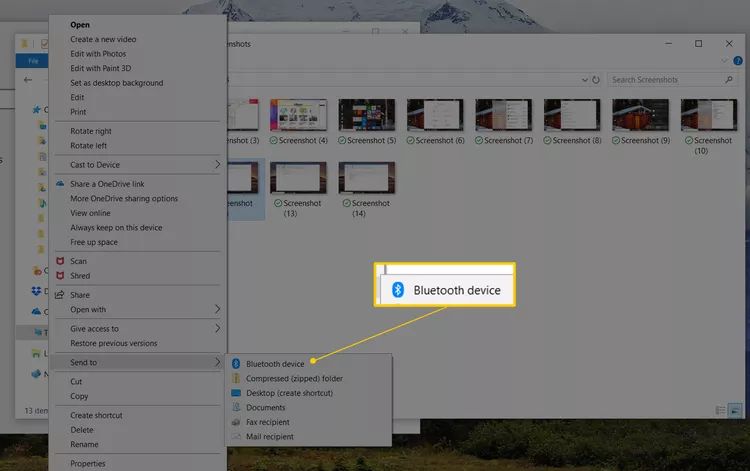The width and height of the screenshot is (750, 471).
Task: Switch to details view in status bar
Action: (721, 410)
